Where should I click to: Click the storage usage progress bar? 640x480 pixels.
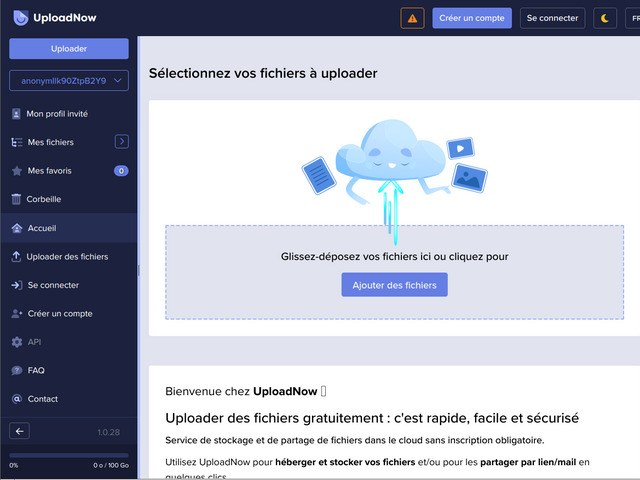point(69,455)
